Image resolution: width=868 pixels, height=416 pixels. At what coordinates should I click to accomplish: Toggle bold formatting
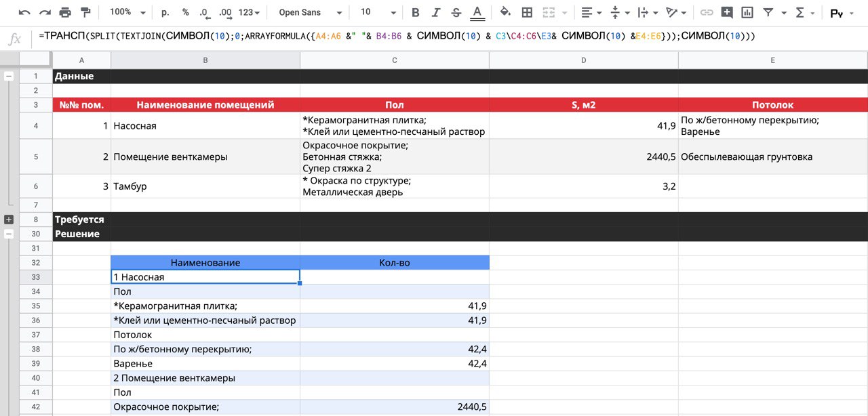tap(416, 12)
